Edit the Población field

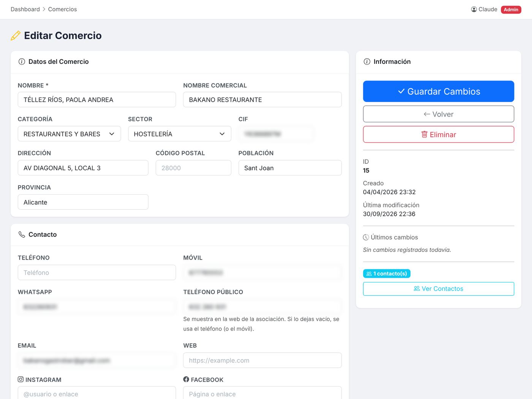point(290,168)
